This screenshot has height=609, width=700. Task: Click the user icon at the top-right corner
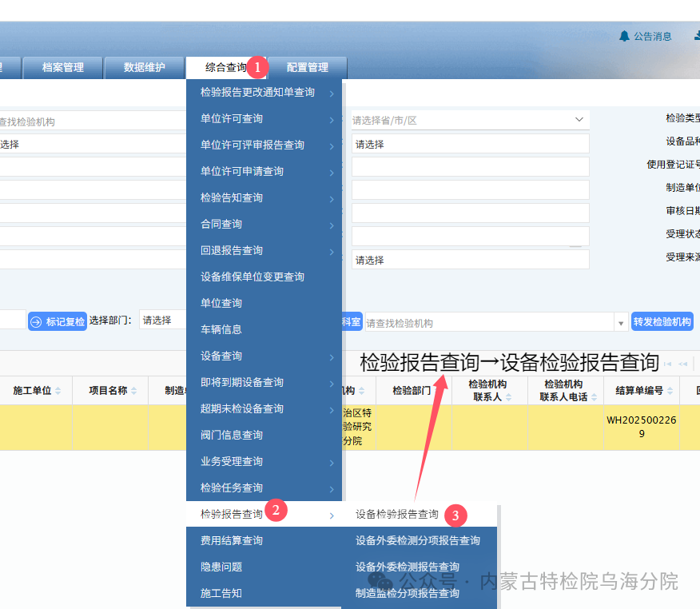click(x=695, y=36)
